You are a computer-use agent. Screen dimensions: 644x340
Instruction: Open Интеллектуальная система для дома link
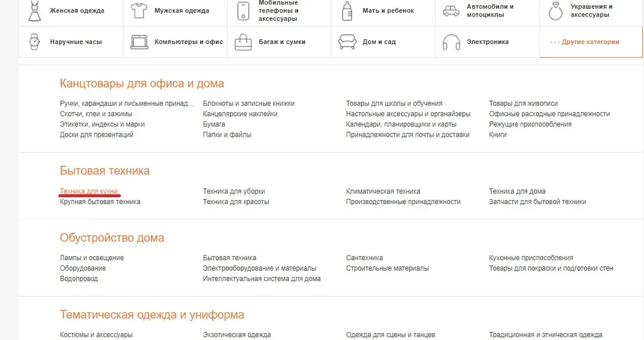(262, 278)
